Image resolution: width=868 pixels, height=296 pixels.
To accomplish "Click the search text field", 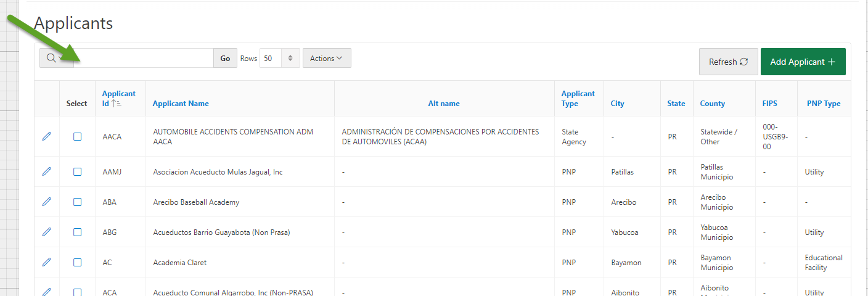I will pyautogui.click(x=144, y=58).
